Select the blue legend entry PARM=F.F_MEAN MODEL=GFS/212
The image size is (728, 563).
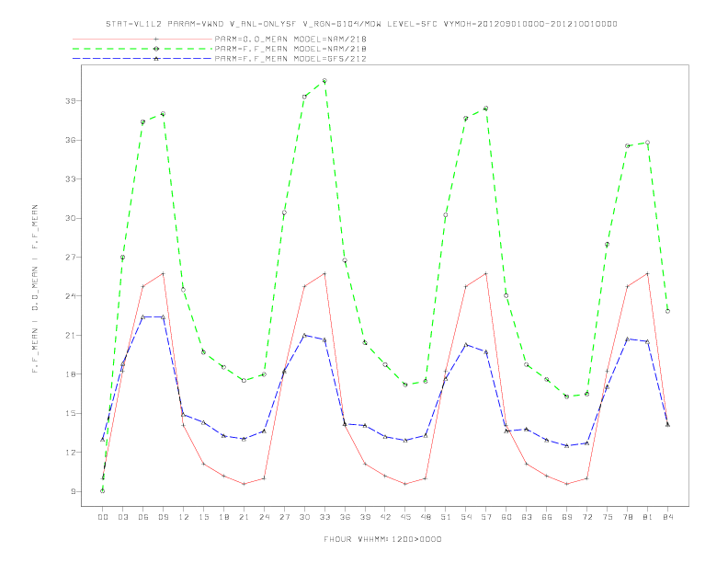(x=290, y=59)
